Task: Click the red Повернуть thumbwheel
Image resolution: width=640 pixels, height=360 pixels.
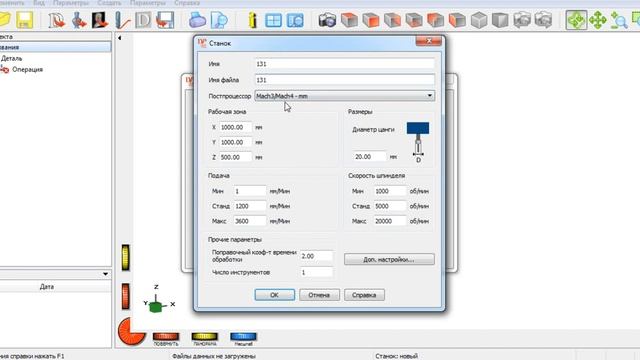Action: 166,337
